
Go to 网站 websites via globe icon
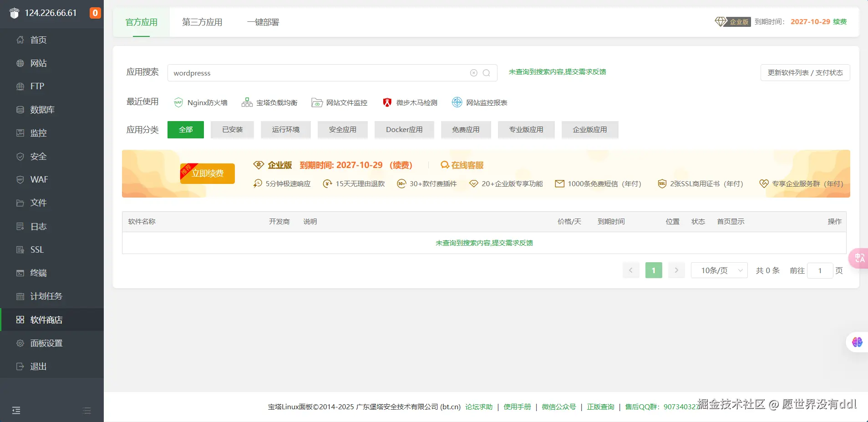[x=20, y=63]
